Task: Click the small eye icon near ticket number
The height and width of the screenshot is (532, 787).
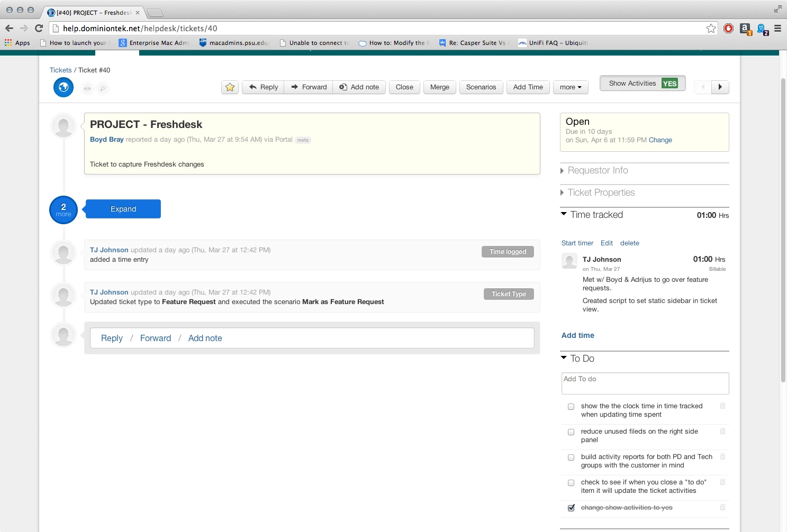Action: tap(87, 88)
